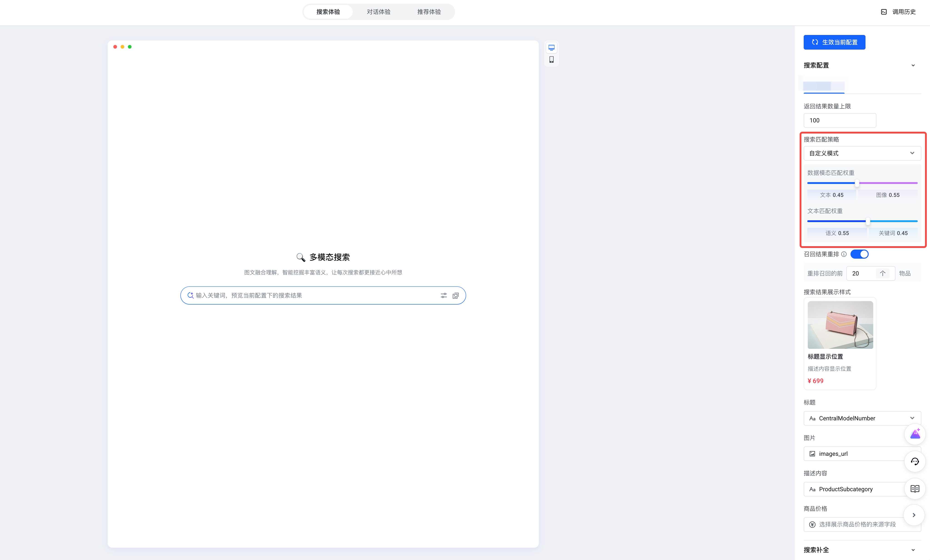Open the AI assistant floating icon
This screenshot has width=930, height=560.
pos(915,434)
